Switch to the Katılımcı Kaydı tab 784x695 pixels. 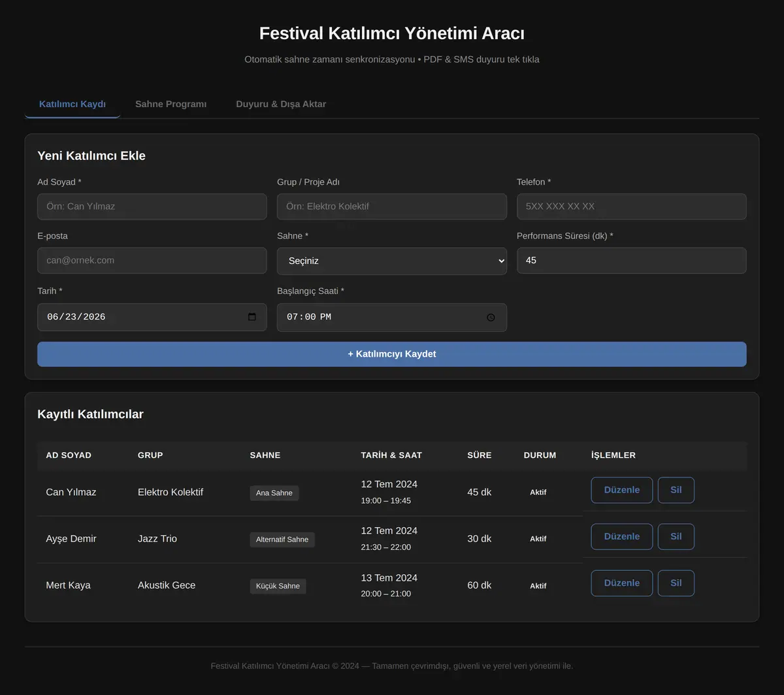coord(73,105)
